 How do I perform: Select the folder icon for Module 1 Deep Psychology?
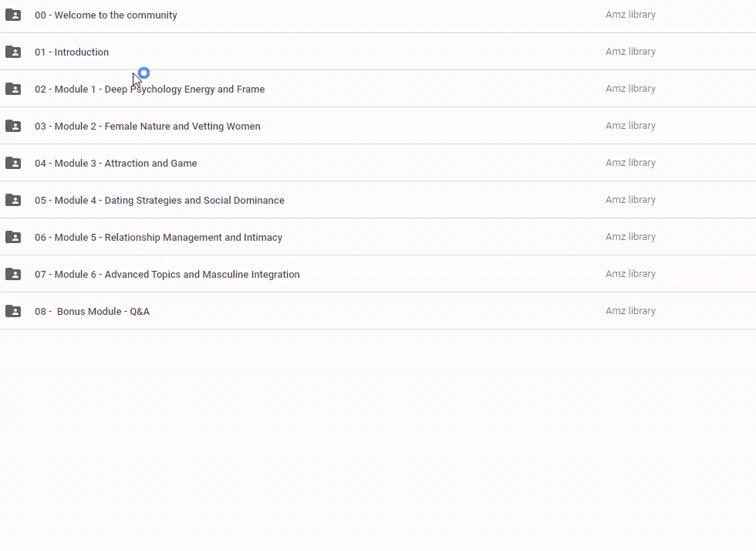13,89
